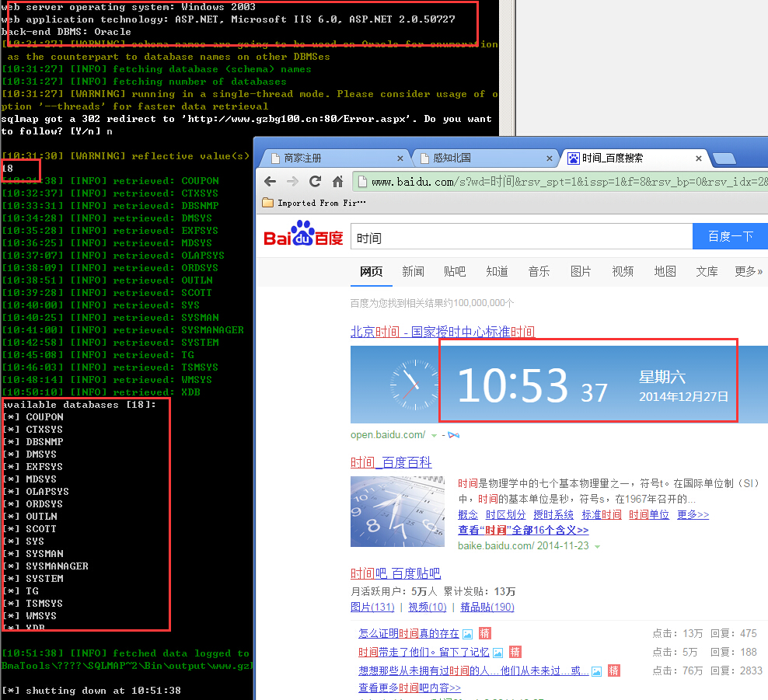This screenshot has height=700, width=768.
Task: Click 更多>> link in Baike result
Action: click(693, 514)
